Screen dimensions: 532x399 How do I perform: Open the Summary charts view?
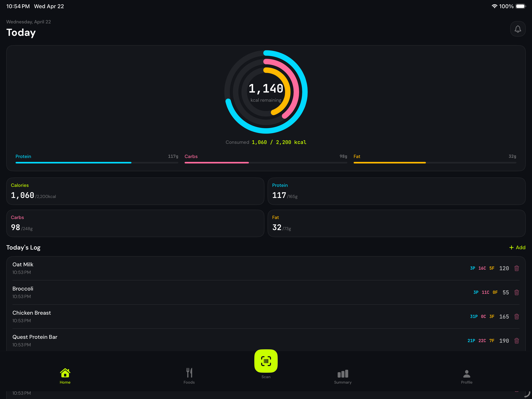pos(343,376)
